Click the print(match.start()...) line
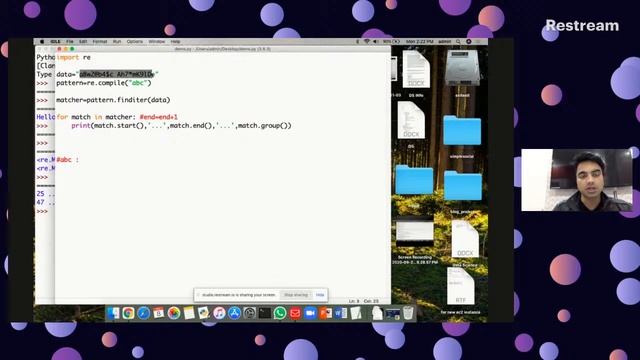Image resolution: width=640 pixels, height=360 pixels. pyautogui.click(x=181, y=126)
